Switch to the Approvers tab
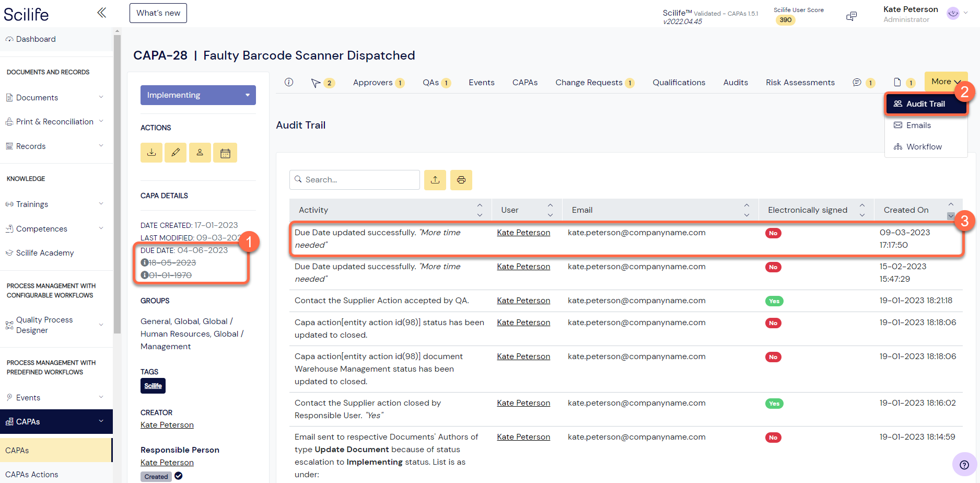Screen dimensions: 980x483 [x=373, y=83]
